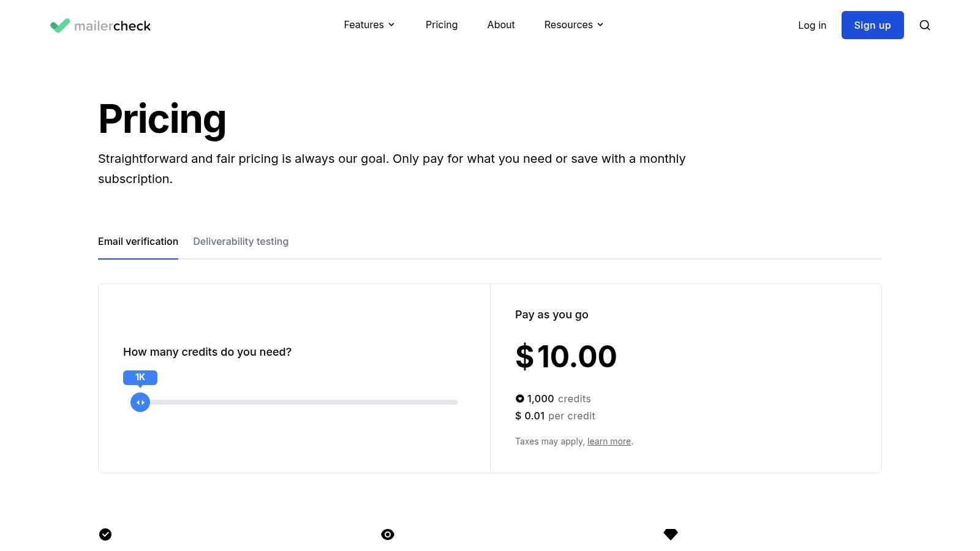Expand the Features dropdown menu

click(364, 24)
